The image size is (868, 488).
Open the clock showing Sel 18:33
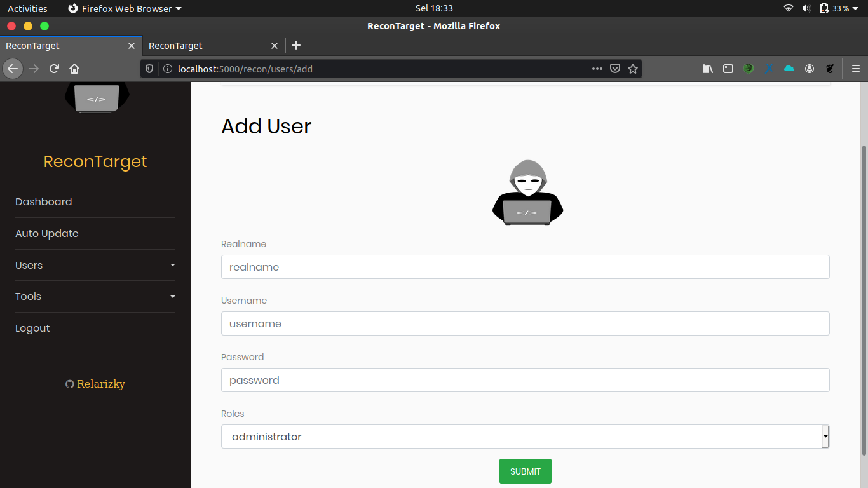tap(434, 8)
